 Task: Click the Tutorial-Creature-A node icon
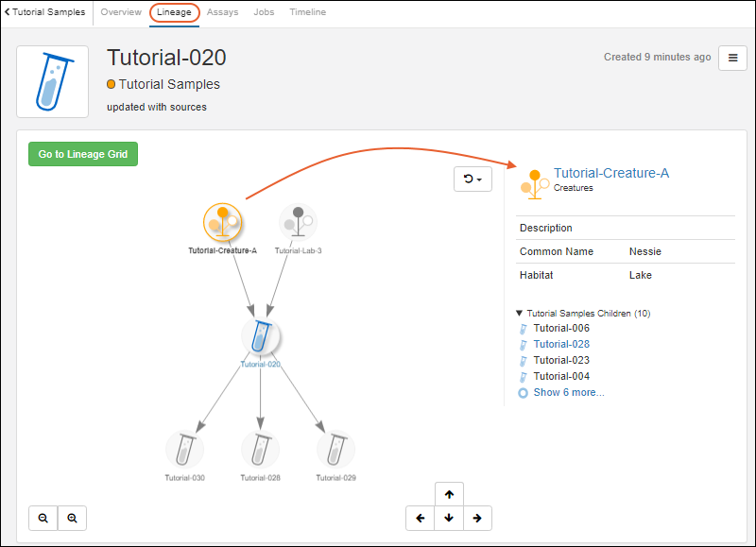(223, 223)
